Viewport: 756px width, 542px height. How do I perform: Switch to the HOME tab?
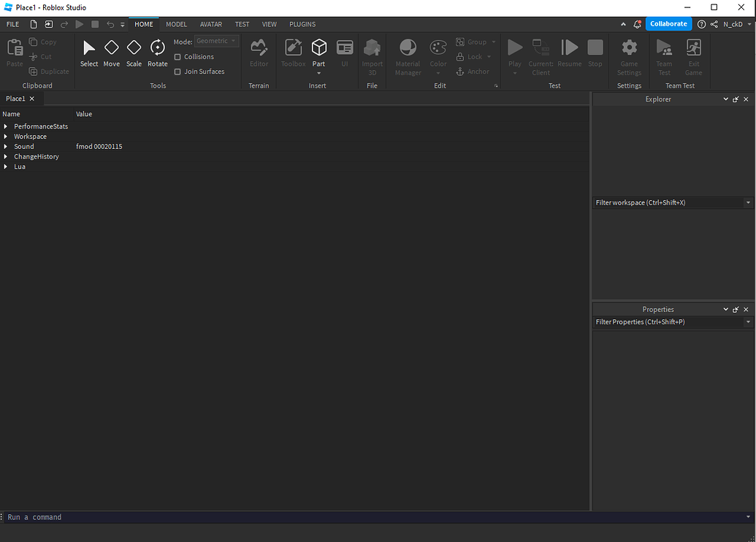(x=144, y=24)
